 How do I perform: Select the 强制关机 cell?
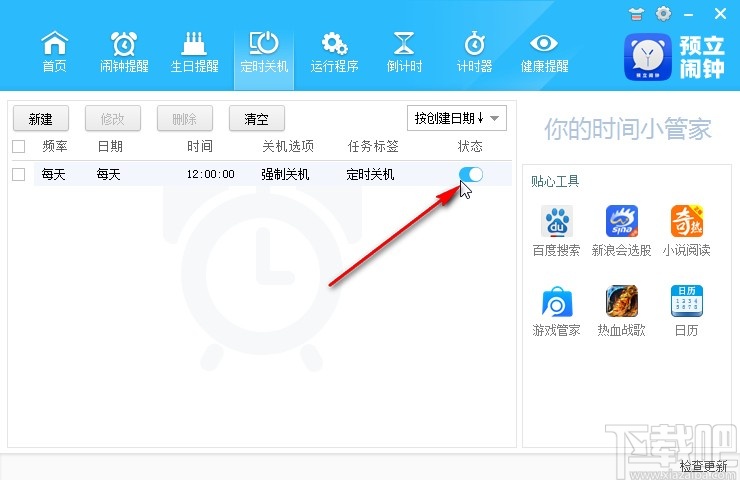point(285,174)
